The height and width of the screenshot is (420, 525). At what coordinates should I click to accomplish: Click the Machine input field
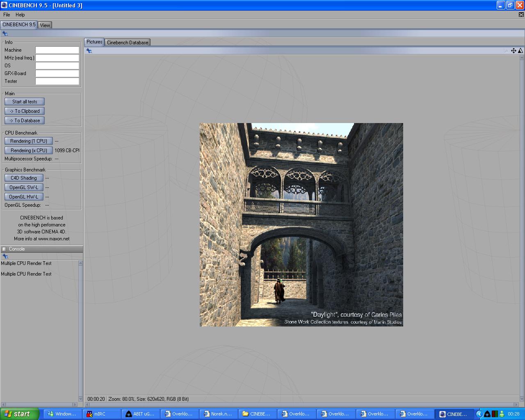pyautogui.click(x=57, y=50)
